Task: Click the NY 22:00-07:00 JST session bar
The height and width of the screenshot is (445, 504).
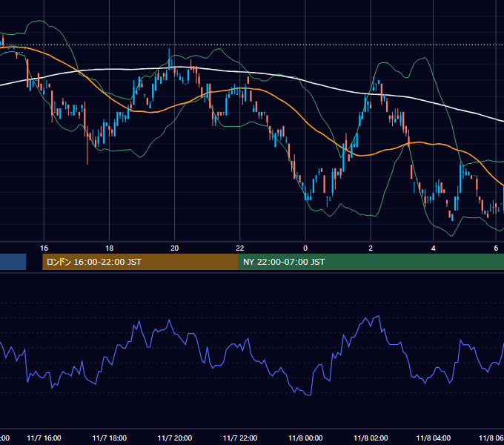Action: click(x=371, y=262)
